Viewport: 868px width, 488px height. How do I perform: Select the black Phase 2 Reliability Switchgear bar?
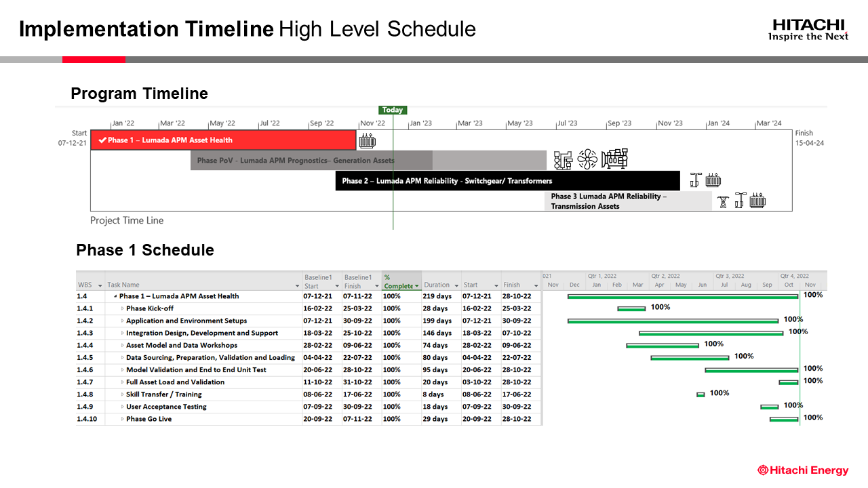coord(507,181)
